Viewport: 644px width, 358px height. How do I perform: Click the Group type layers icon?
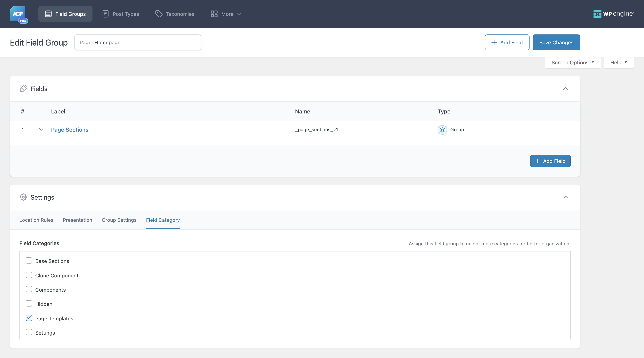click(442, 130)
